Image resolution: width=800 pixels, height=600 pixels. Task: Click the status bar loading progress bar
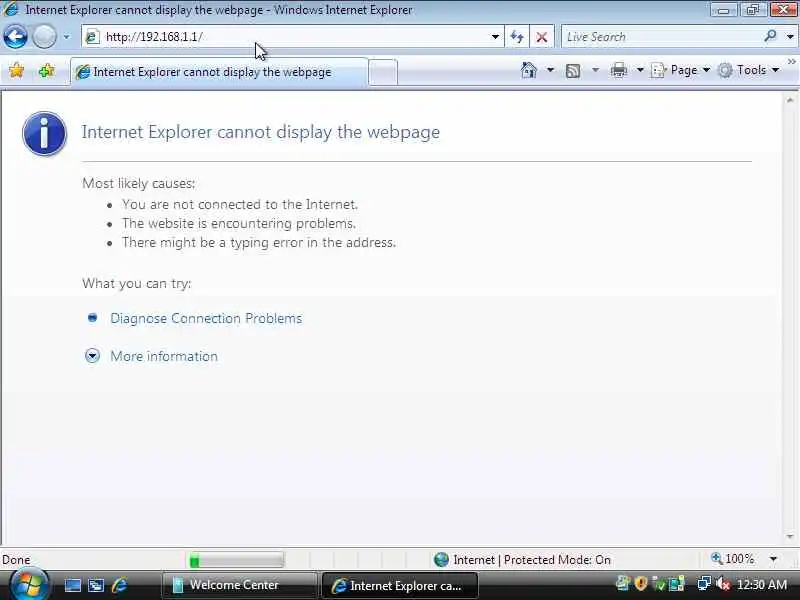pos(236,560)
